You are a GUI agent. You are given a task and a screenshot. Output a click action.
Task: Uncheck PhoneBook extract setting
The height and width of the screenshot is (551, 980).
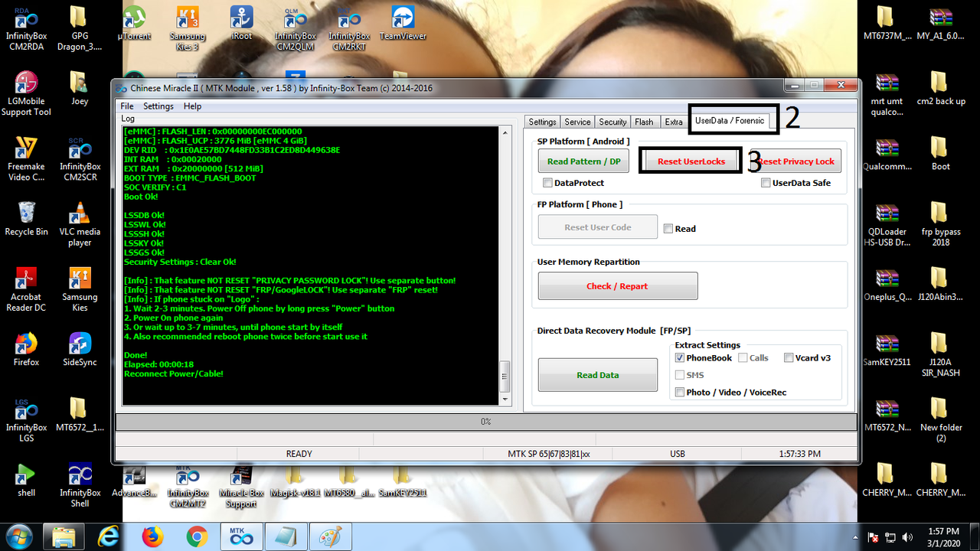[x=680, y=358]
